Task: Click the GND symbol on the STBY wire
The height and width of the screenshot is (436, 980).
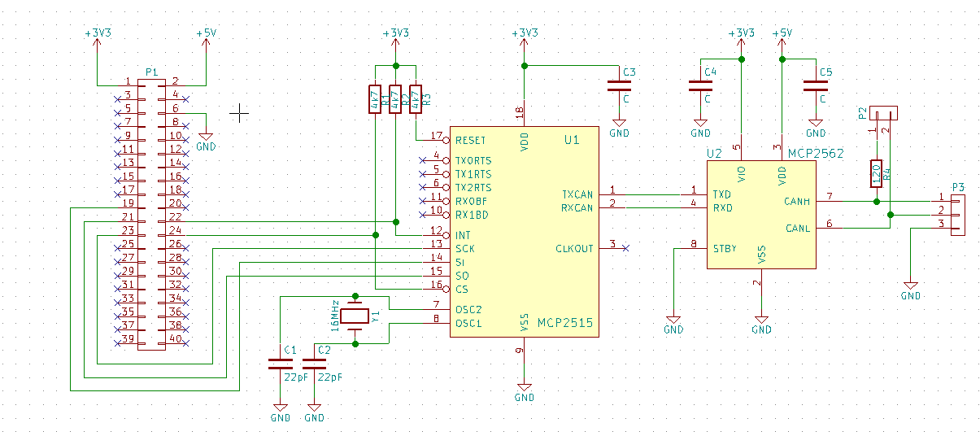Action: pyautogui.click(x=673, y=322)
